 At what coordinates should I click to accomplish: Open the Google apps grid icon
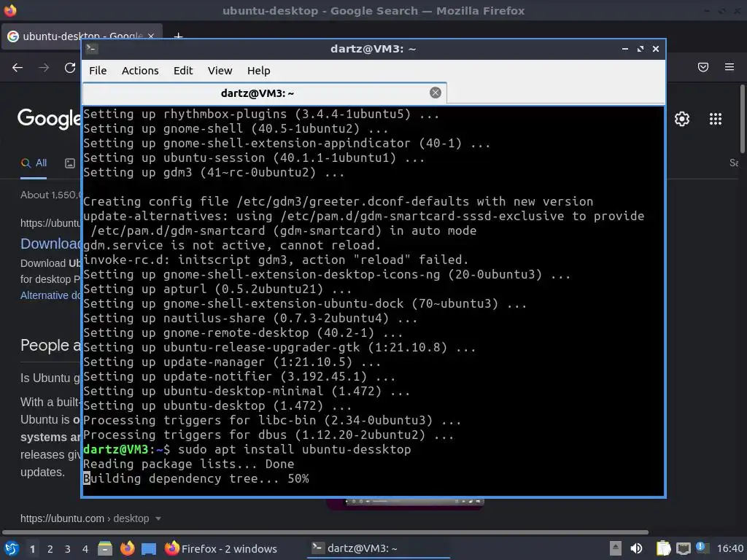click(716, 119)
